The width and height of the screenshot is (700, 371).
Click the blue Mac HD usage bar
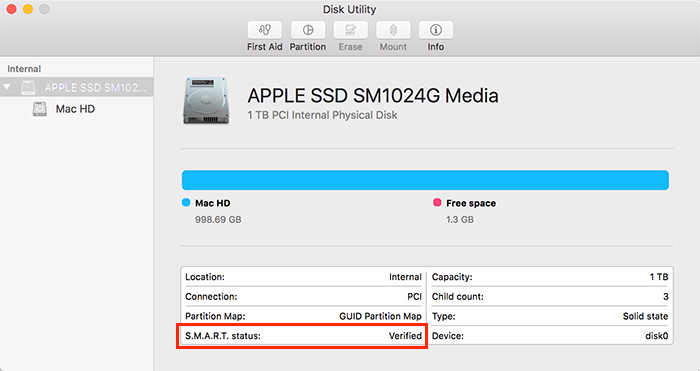425,180
